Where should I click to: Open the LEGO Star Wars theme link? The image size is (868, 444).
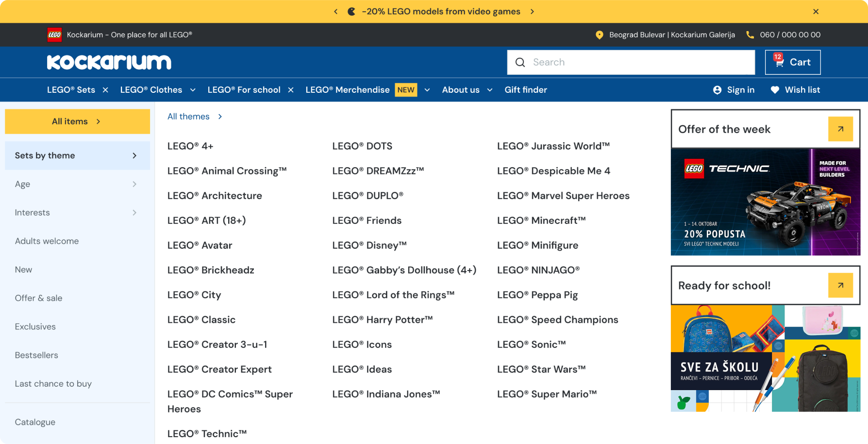point(541,369)
